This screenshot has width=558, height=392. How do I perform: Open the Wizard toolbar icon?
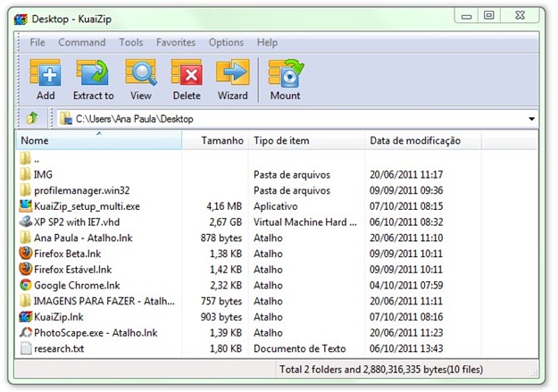(233, 72)
